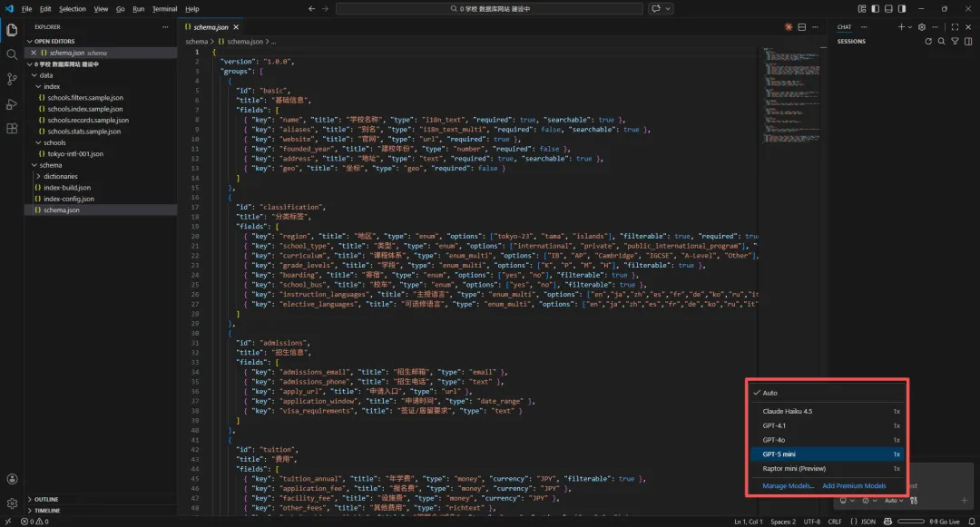Open chat settings gear icon
The width and height of the screenshot is (980, 527).
(x=922, y=27)
